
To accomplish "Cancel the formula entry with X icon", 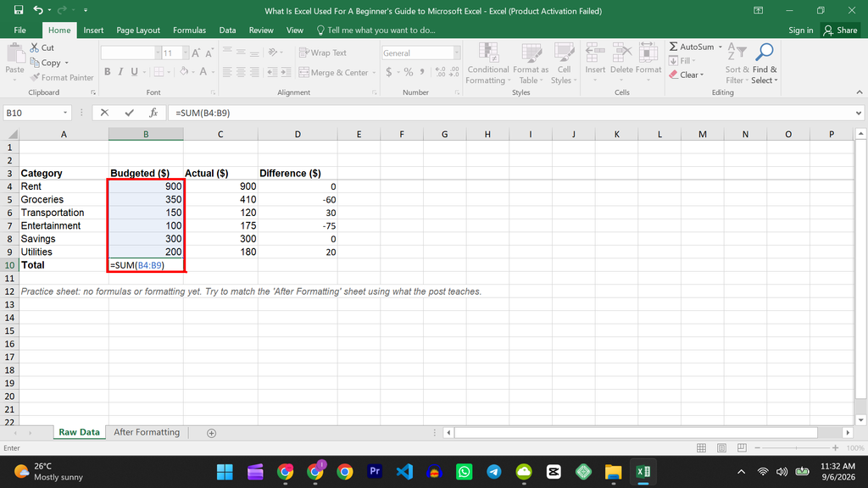I will pyautogui.click(x=104, y=113).
